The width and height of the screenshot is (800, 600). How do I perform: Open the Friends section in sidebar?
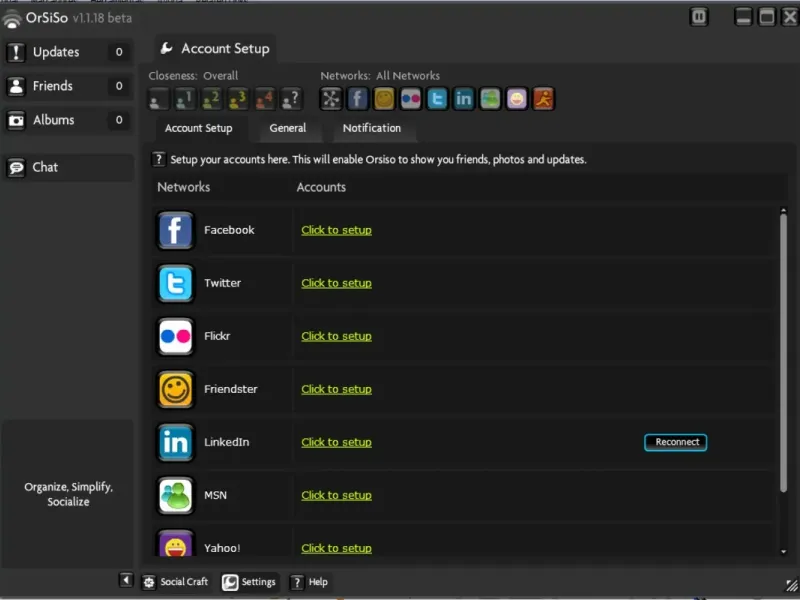pyautogui.click(x=68, y=86)
